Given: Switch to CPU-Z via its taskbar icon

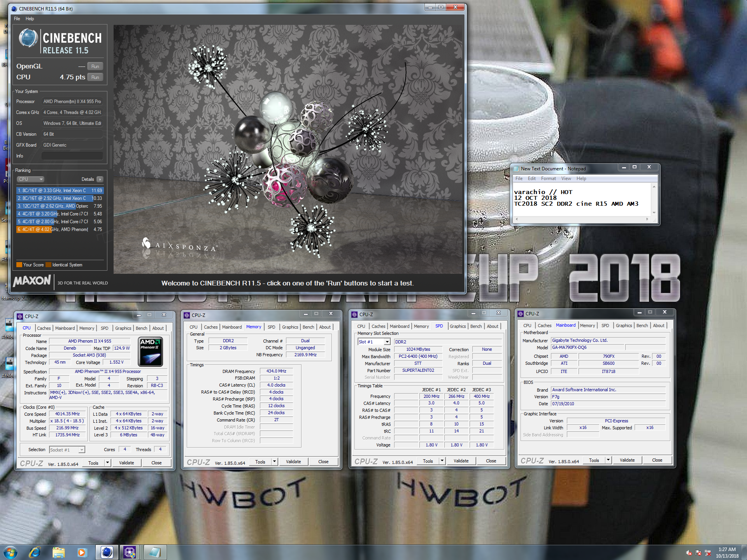Looking at the screenshot, I should click(x=130, y=552).
